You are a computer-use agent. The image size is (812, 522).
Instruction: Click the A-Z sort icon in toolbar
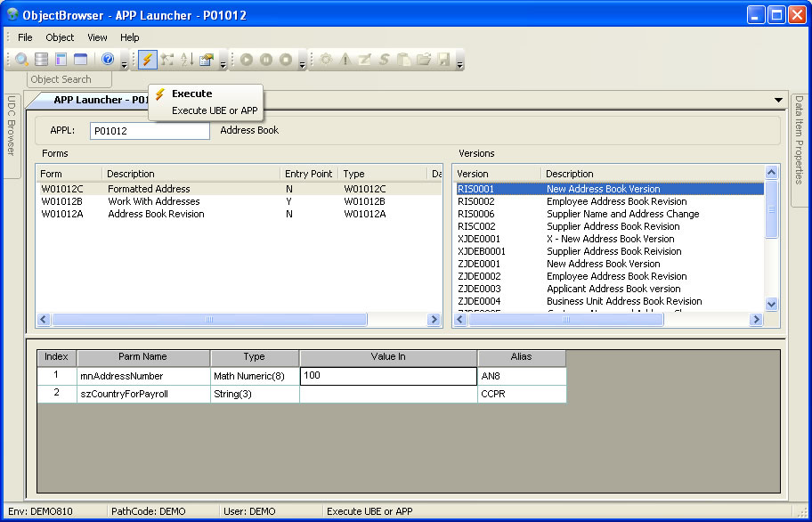187,60
